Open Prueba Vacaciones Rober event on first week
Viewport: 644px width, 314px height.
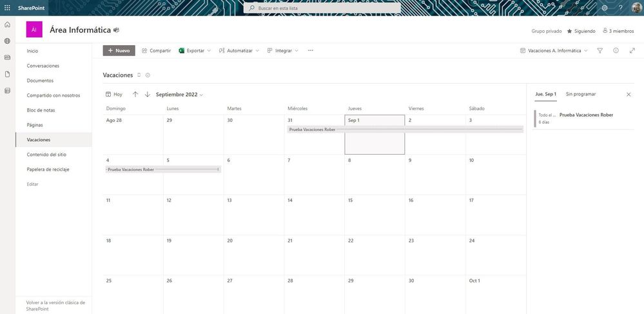pyautogui.click(x=405, y=130)
